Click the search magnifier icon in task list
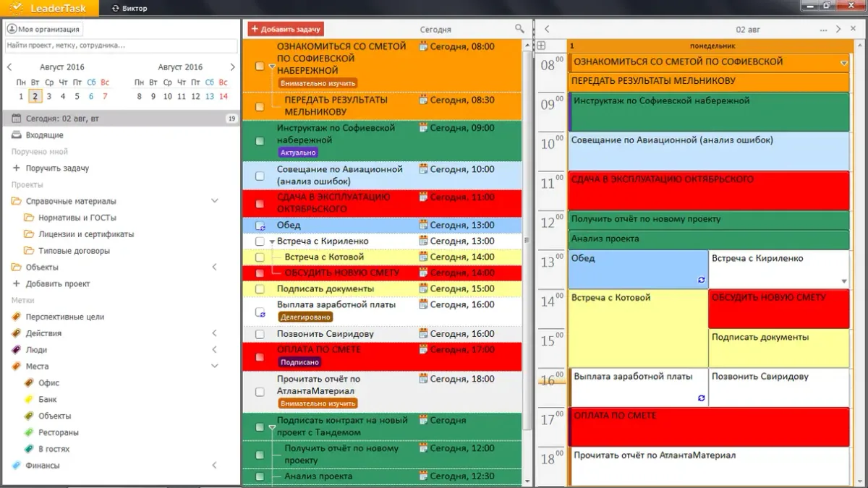Image resolution: width=868 pixels, height=488 pixels. (x=519, y=29)
